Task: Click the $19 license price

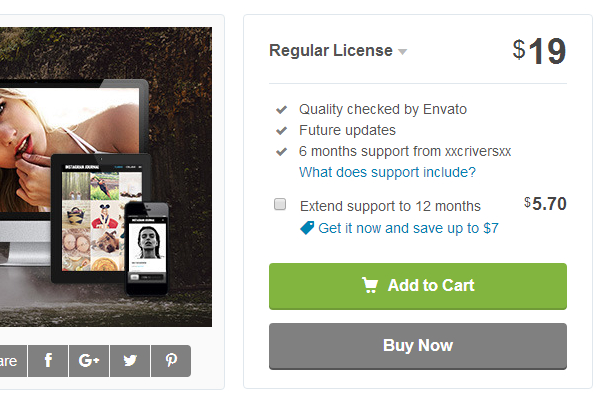Action: point(540,51)
